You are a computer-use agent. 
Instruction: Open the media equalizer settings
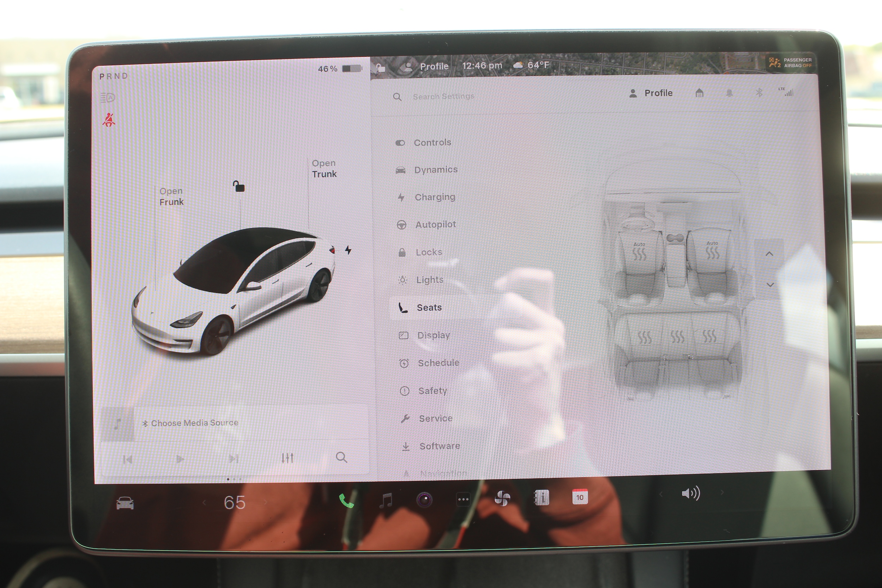[x=287, y=458]
